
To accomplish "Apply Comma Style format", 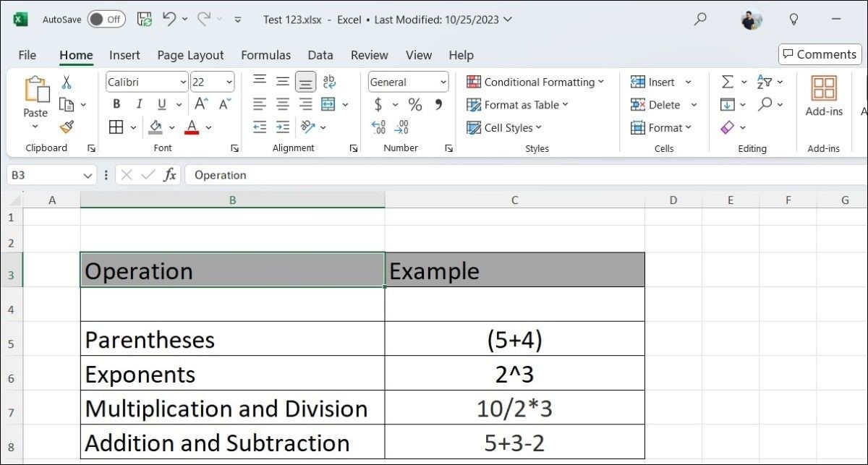I will pos(438,105).
